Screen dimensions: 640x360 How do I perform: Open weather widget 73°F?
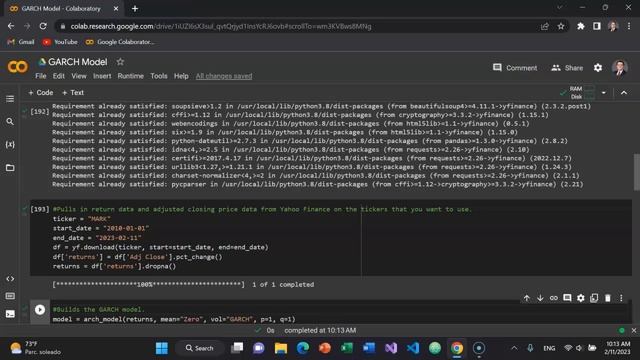point(36,348)
